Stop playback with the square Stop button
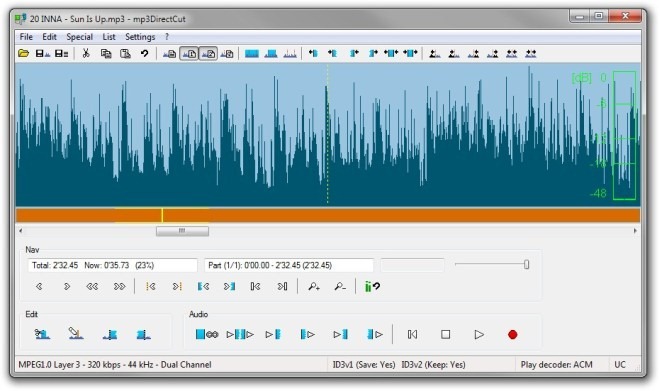 (445, 335)
